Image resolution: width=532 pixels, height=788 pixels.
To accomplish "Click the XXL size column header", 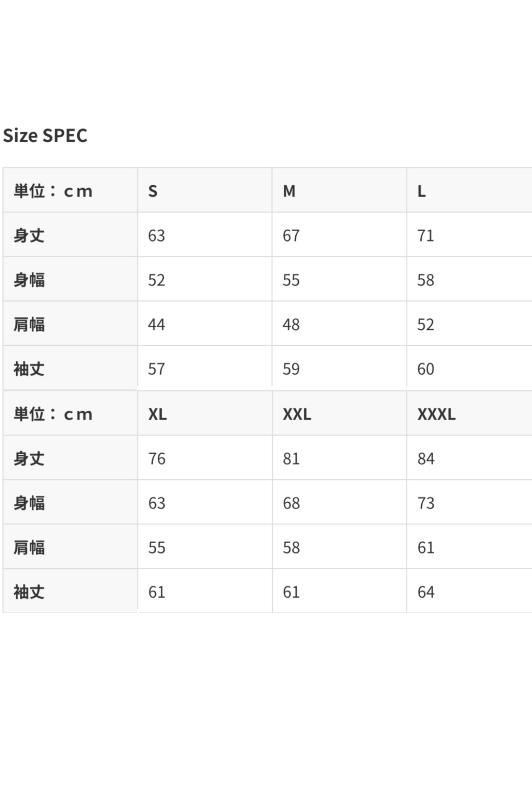I will 297,414.
